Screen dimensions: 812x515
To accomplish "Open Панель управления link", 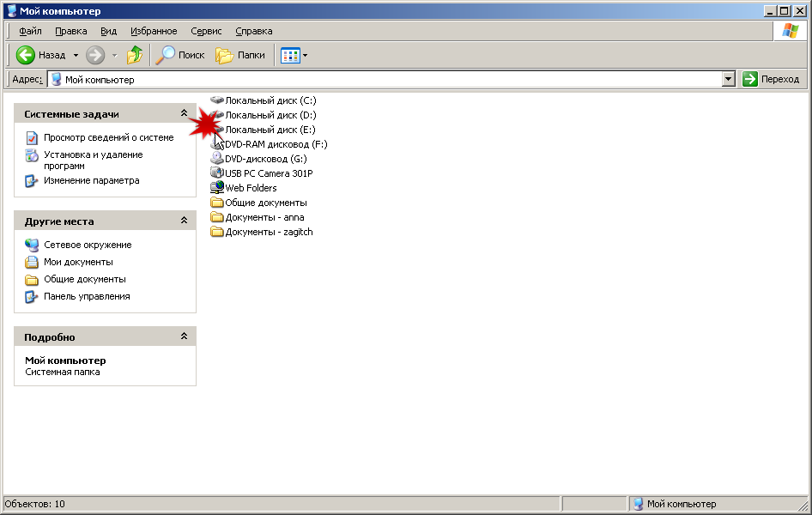I will [x=87, y=296].
